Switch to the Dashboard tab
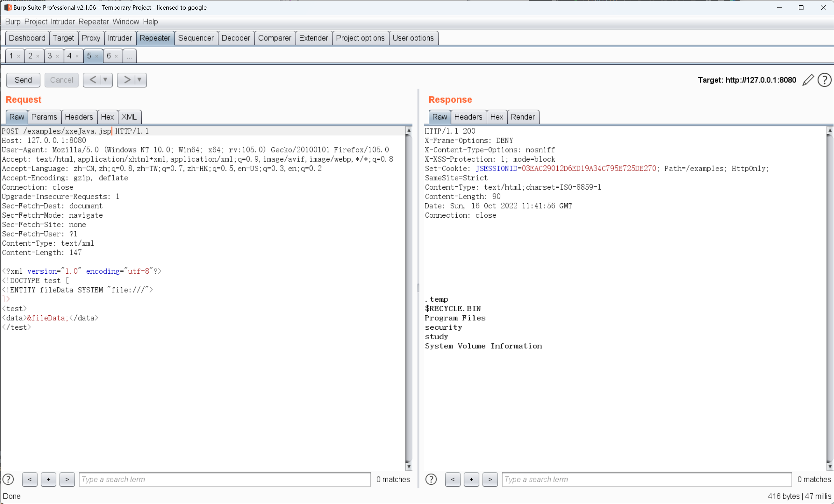The width and height of the screenshot is (834, 504). (x=27, y=38)
